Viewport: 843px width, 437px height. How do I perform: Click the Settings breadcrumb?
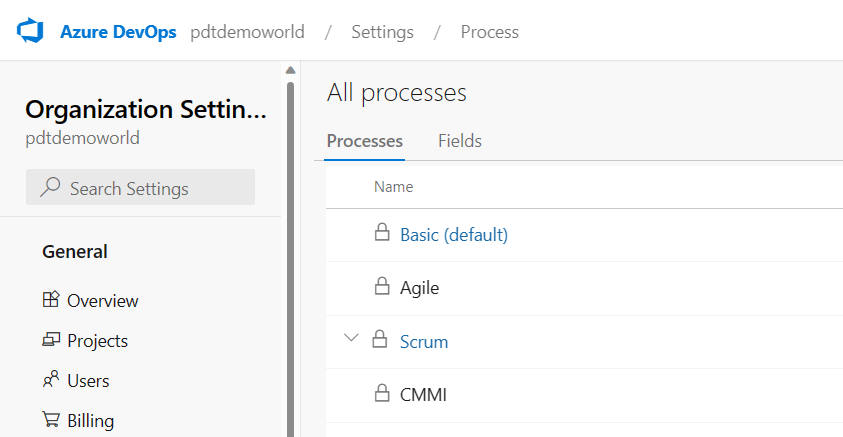pos(382,32)
